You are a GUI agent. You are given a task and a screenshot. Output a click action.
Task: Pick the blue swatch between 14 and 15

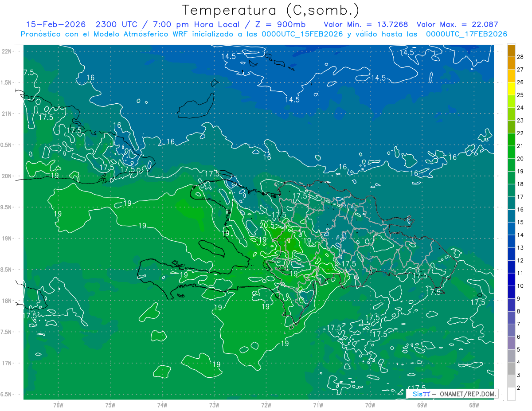pyautogui.click(x=511, y=228)
